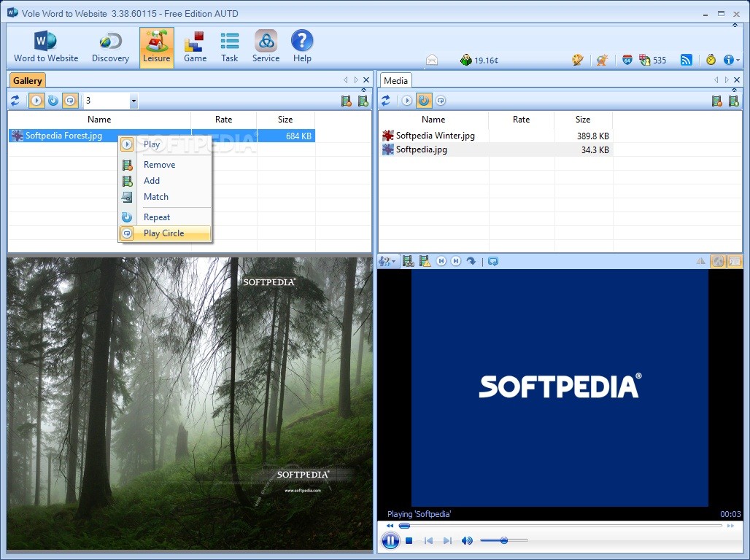Toggle Play mode in Media toolbar
The height and width of the screenshot is (560, 750).
tap(406, 101)
